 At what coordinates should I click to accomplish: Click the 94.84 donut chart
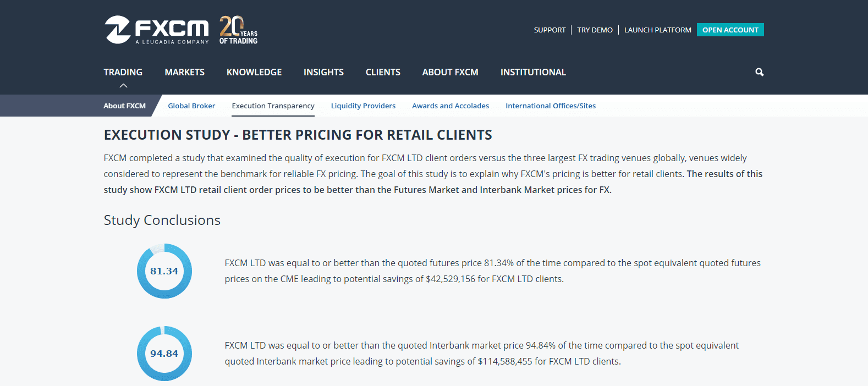click(164, 354)
